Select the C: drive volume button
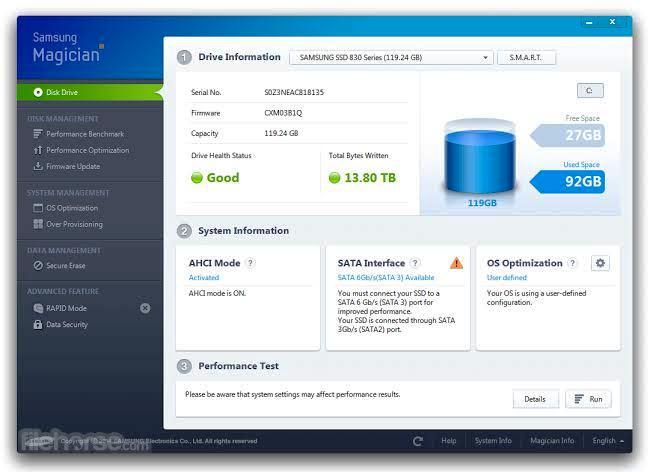The height and width of the screenshot is (472, 650). [590, 91]
